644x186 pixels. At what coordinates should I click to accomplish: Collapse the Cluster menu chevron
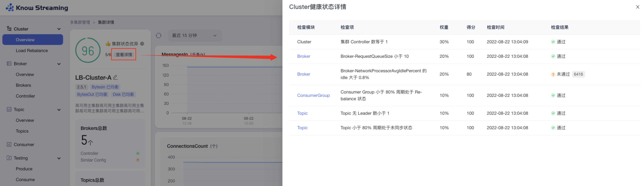(x=59, y=29)
